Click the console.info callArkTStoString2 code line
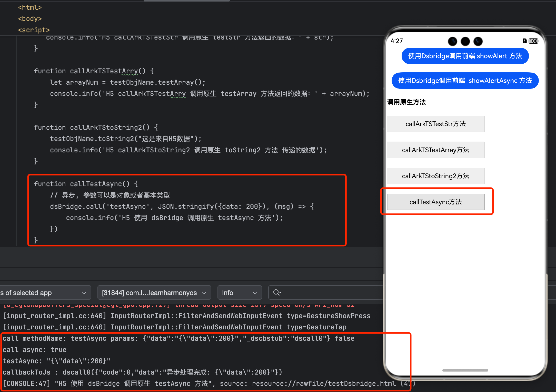The height and width of the screenshot is (392, 556). [188, 150]
